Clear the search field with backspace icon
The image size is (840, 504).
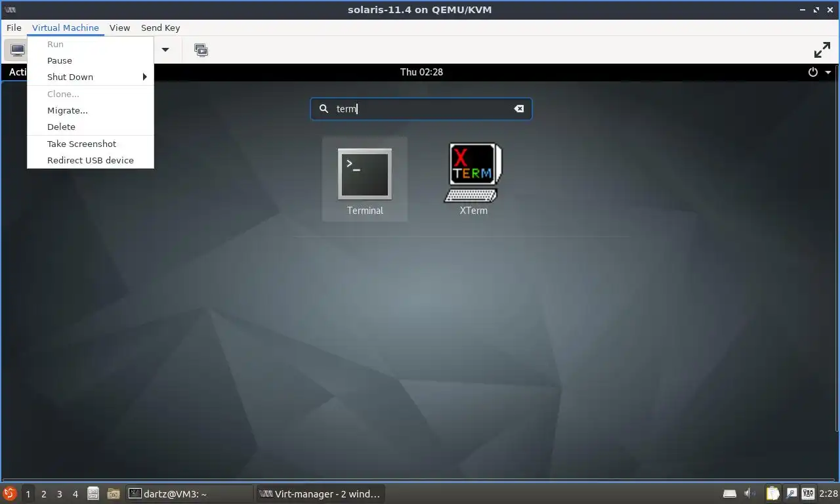[x=519, y=109]
